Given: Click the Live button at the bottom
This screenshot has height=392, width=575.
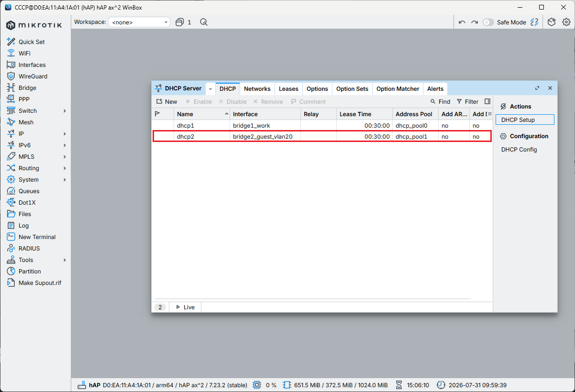Looking at the screenshot, I should click(x=185, y=307).
